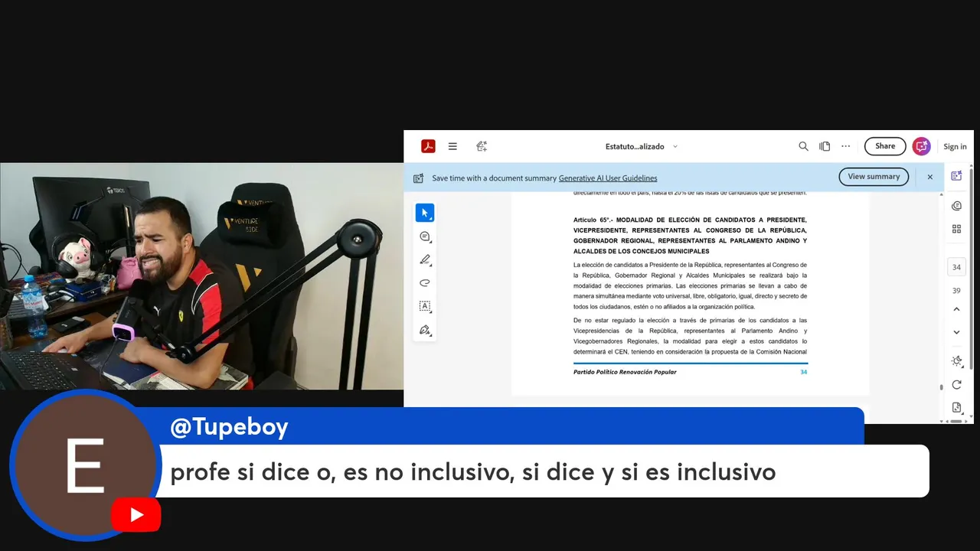Click the summary icon at the banner's left
The image size is (980, 551).
pyautogui.click(x=418, y=178)
